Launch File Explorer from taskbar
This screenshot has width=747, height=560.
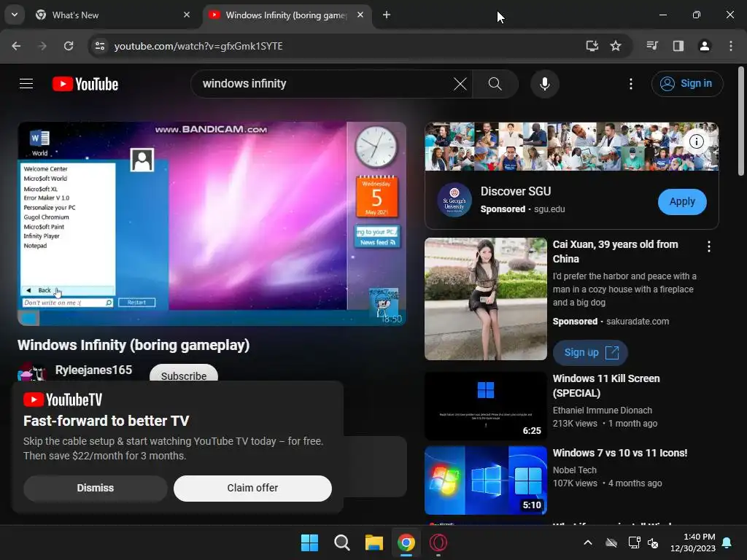pos(374,542)
